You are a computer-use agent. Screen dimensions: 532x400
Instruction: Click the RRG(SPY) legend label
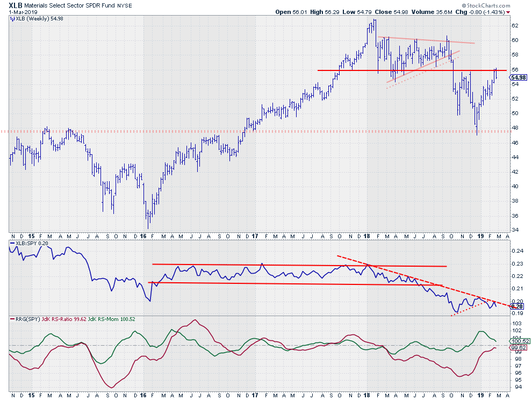(x=28, y=319)
